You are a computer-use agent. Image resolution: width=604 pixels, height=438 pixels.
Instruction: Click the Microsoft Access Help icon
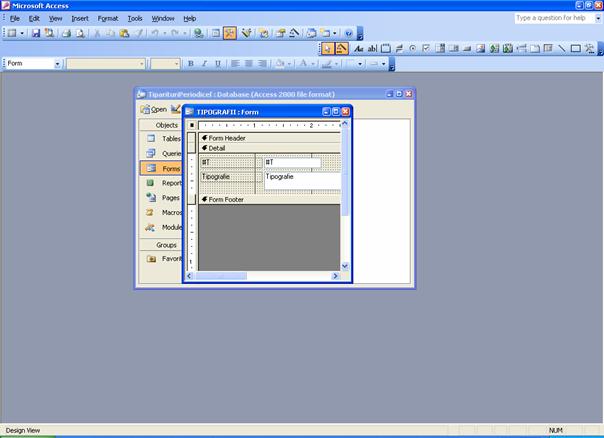[348, 33]
